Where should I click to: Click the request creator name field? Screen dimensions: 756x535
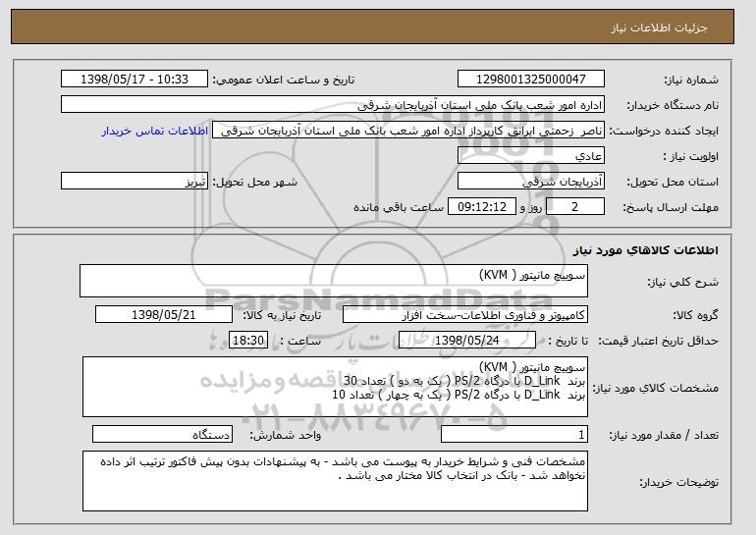click(x=408, y=131)
